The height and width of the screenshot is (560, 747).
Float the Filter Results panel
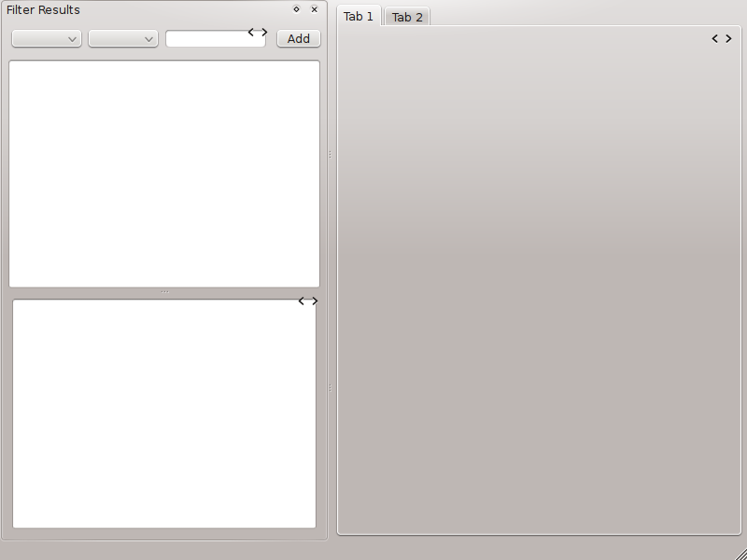(x=297, y=9)
